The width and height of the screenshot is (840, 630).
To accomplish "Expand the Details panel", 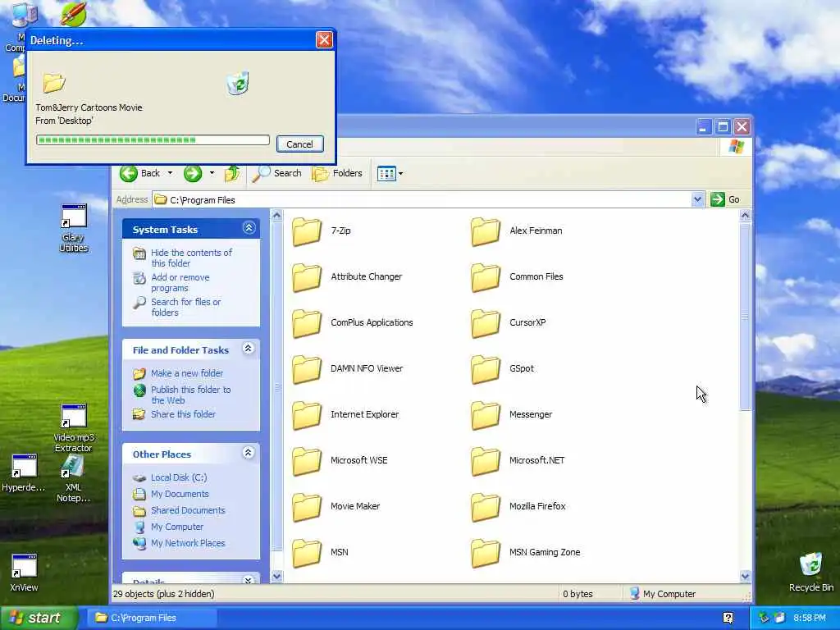I will click(248, 580).
